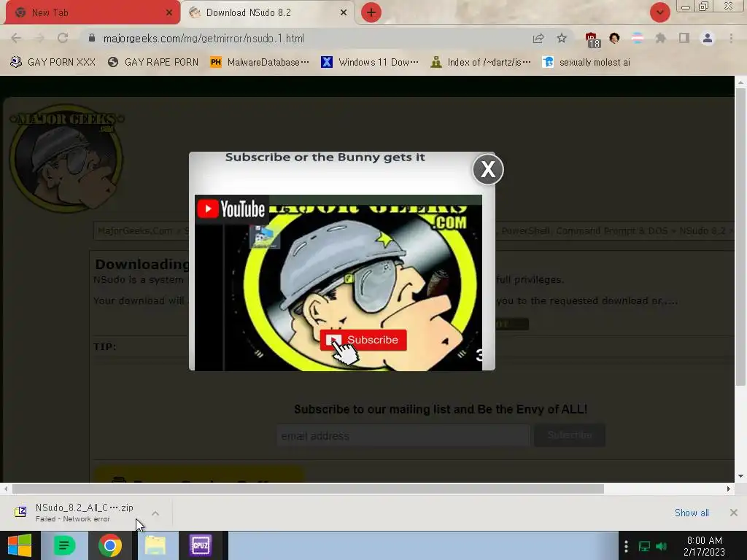Open the red extension with the 18 badge
The width and height of the screenshot is (747, 560).
592,39
